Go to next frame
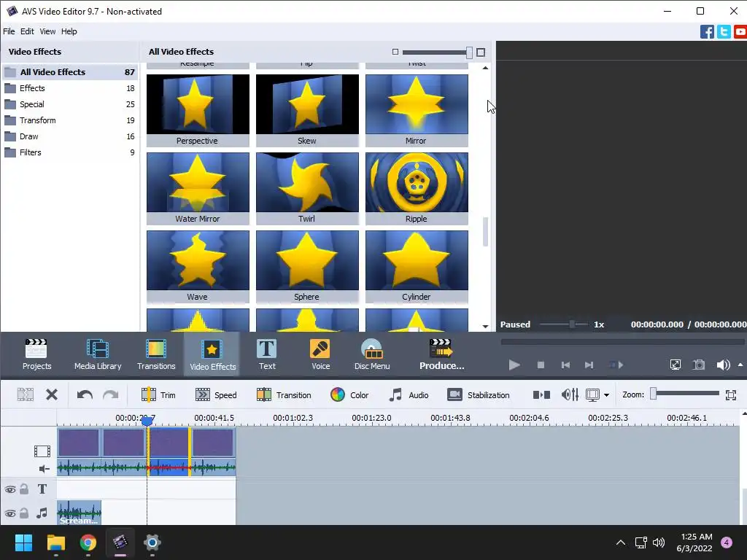Viewport: 747px width, 560px height. coord(589,365)
